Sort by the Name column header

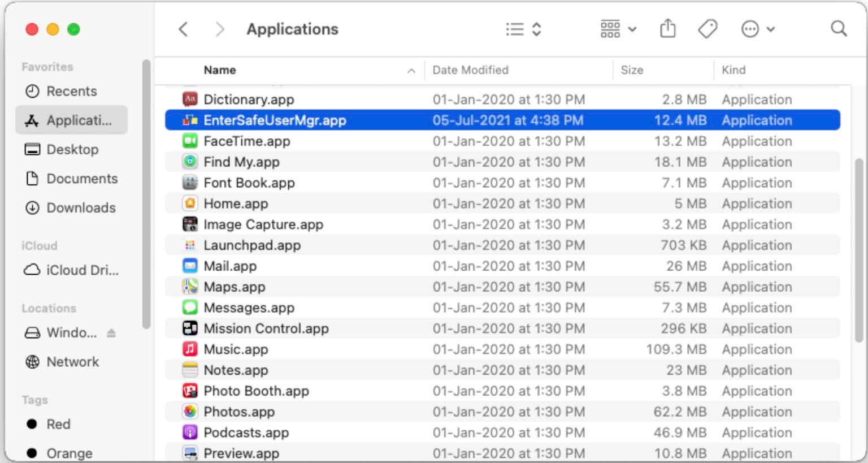pyautogui.click(x=220, y=70)
